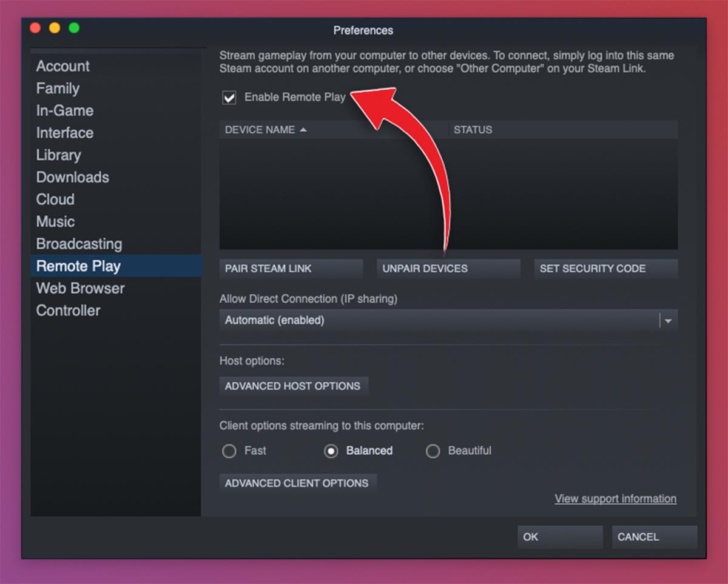Click the dropdown arrow beside Automatic (enabled)
This screenshot has width=728, height=584.
(x=668, y=321)
